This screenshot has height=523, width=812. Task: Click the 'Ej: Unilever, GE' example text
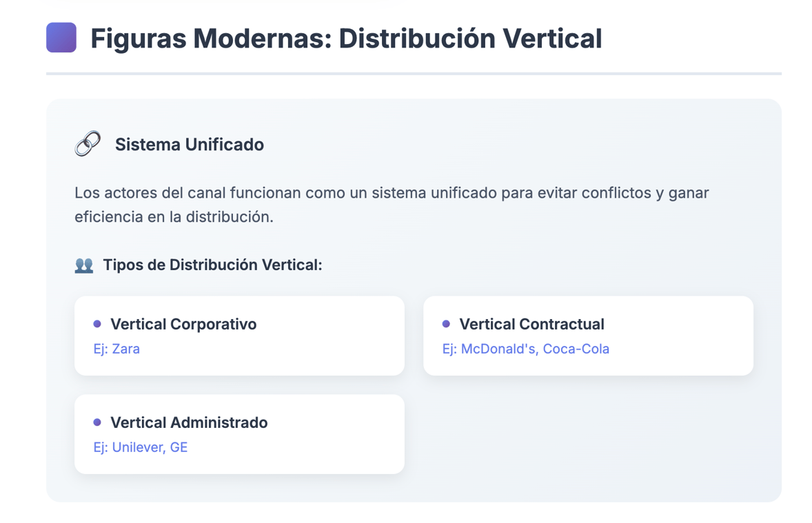[x=141, y=447]
